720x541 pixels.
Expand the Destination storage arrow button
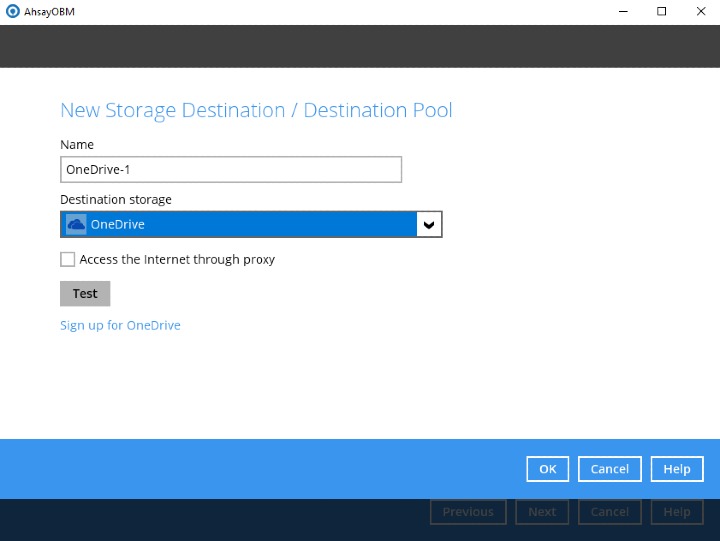(429, 225)
